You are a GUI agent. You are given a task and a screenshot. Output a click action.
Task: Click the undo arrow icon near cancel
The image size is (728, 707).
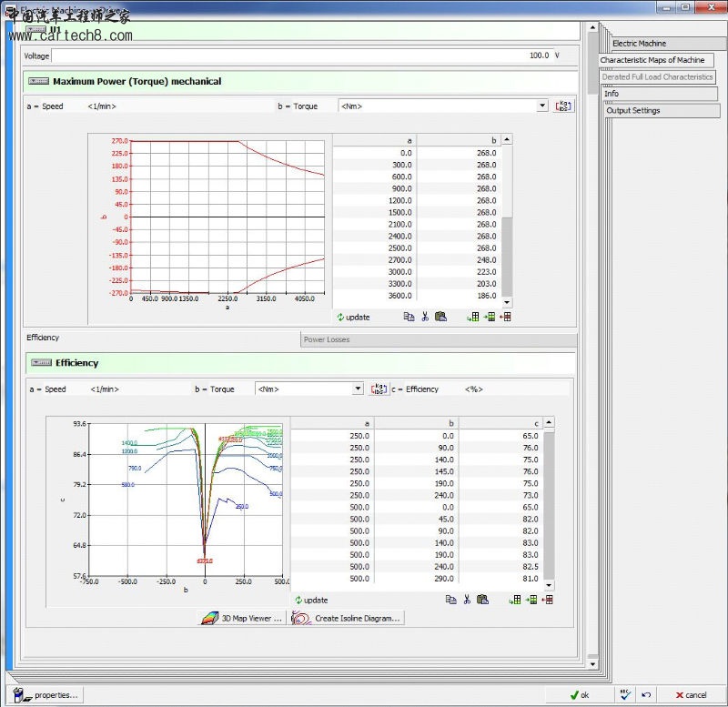pyautogui.click(x=646, y=695)
